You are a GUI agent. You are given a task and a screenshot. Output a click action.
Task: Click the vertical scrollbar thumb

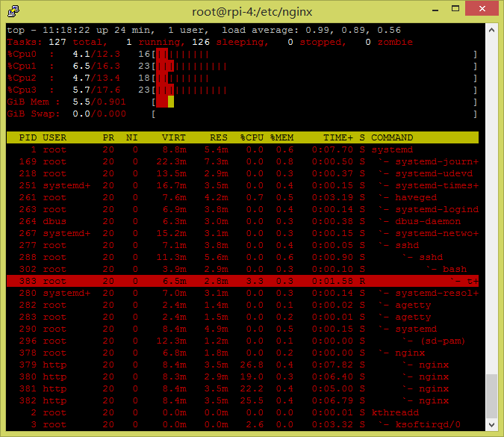(491, 396)
